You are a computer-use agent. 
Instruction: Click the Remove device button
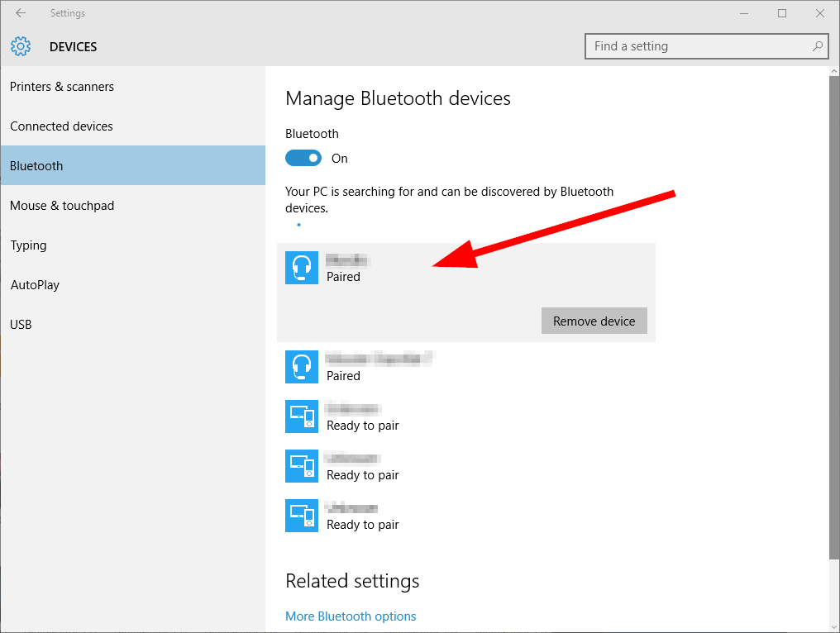click(594, 321)
